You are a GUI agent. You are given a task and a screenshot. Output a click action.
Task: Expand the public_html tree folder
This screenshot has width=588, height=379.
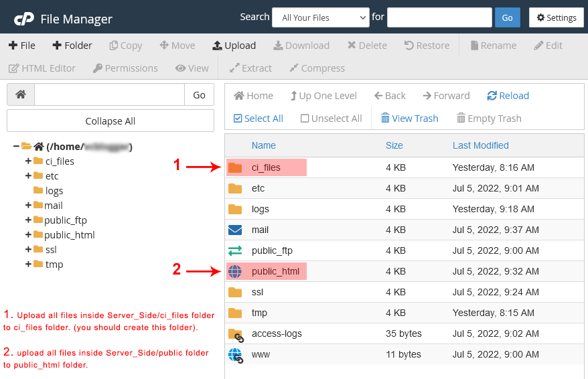[x=28, y=234]
